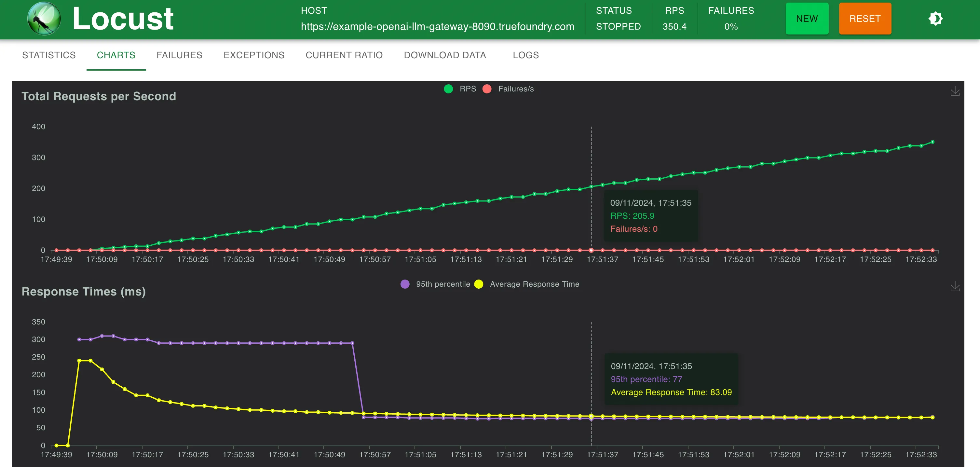Toggle dark mode theme icon
980x467 pixels.
pos(935,19)
